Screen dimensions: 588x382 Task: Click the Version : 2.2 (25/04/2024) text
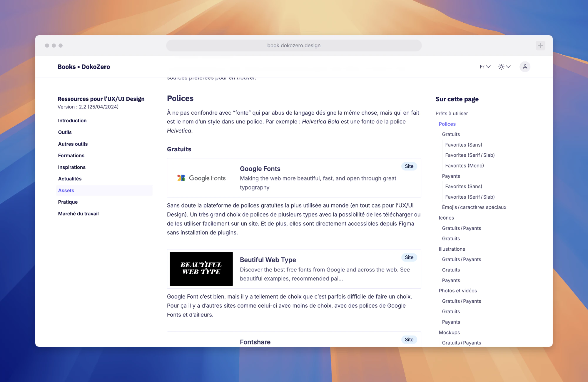point(88,107)
